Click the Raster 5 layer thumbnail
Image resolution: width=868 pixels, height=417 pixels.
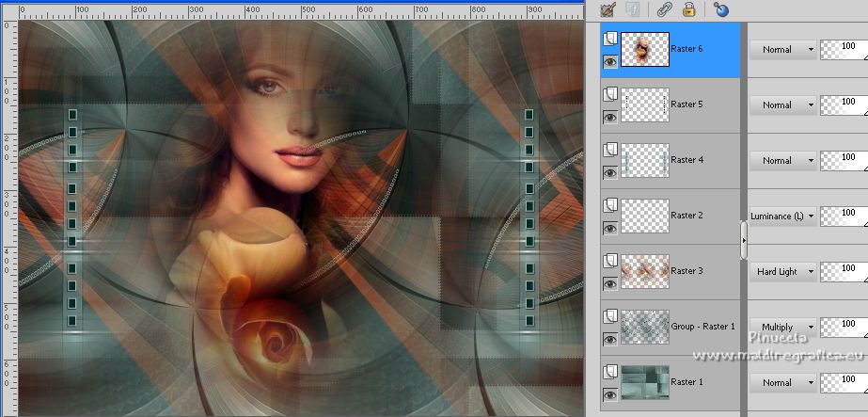click(645, 104)
